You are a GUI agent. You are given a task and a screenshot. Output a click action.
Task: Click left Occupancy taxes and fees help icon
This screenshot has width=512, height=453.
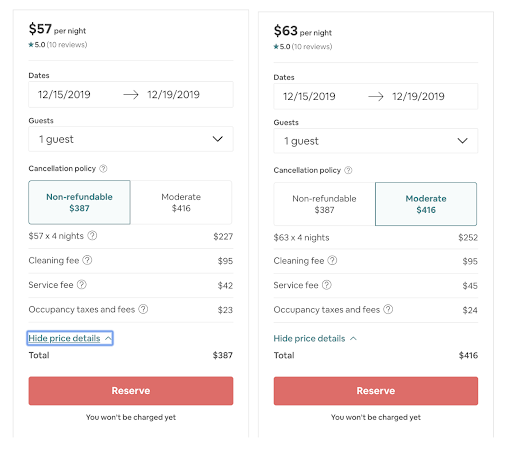point(143,309)
